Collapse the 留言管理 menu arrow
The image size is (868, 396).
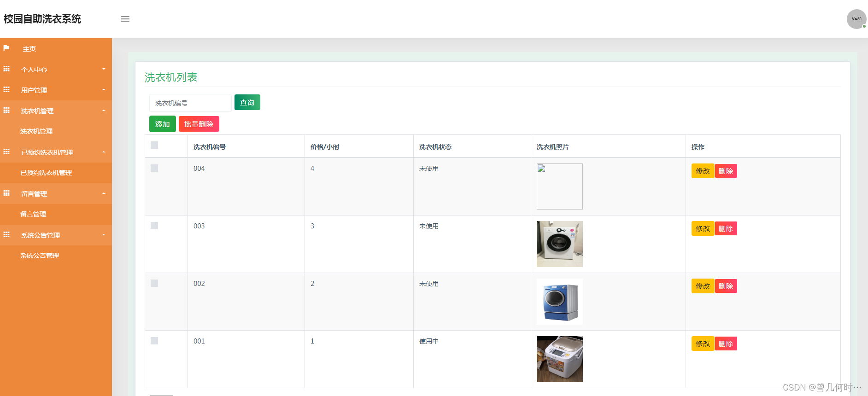104,193
